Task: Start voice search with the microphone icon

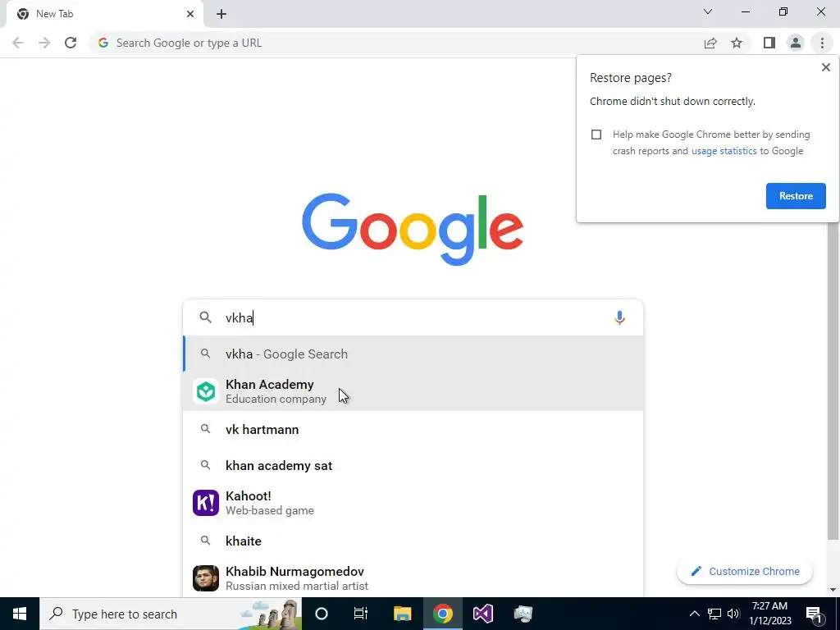Action: pyautogui.click(x=619, y=317)
